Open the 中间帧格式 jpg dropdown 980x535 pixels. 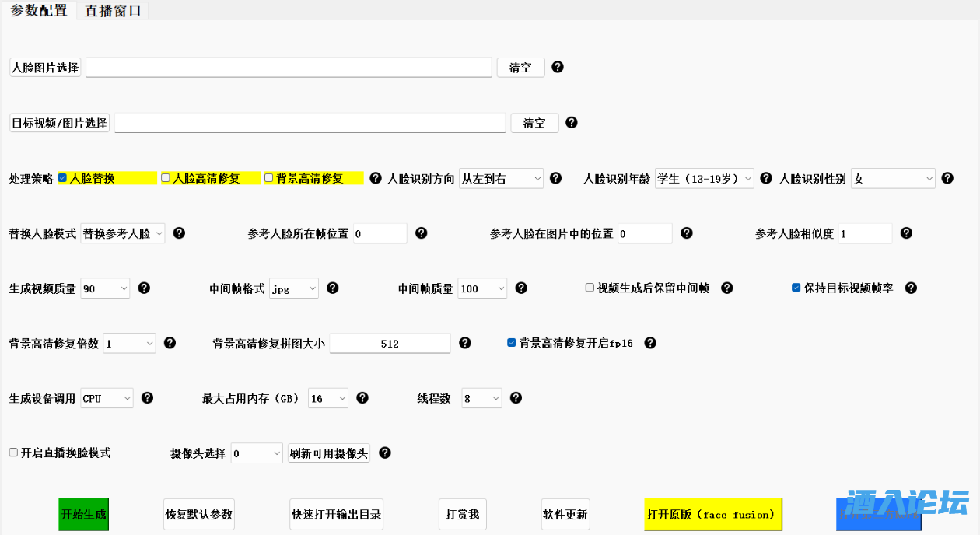[x=294, y=288]
